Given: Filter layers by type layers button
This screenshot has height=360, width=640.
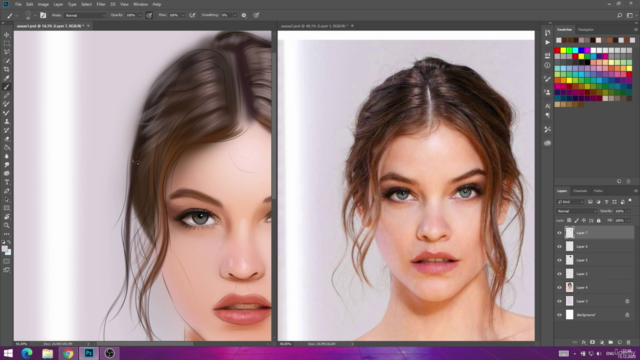Looking at the screenshot, I should [607, 202].
